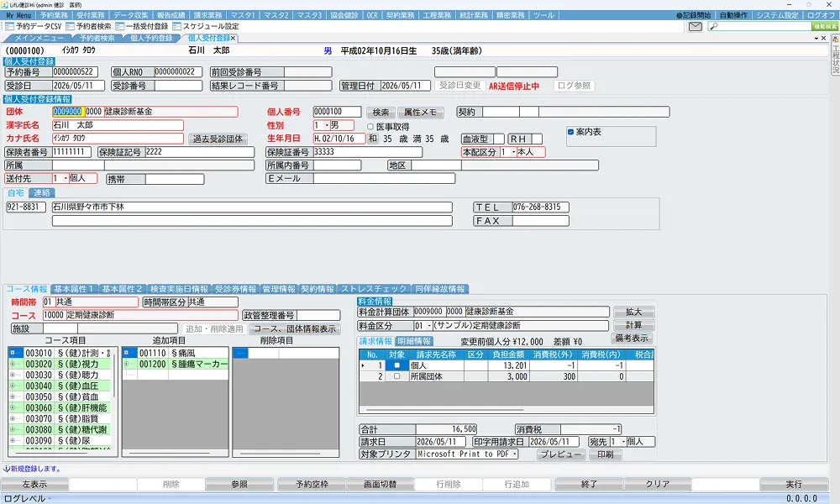
Task: Close the 個人受付登録 tab with X
Action: 233,38
